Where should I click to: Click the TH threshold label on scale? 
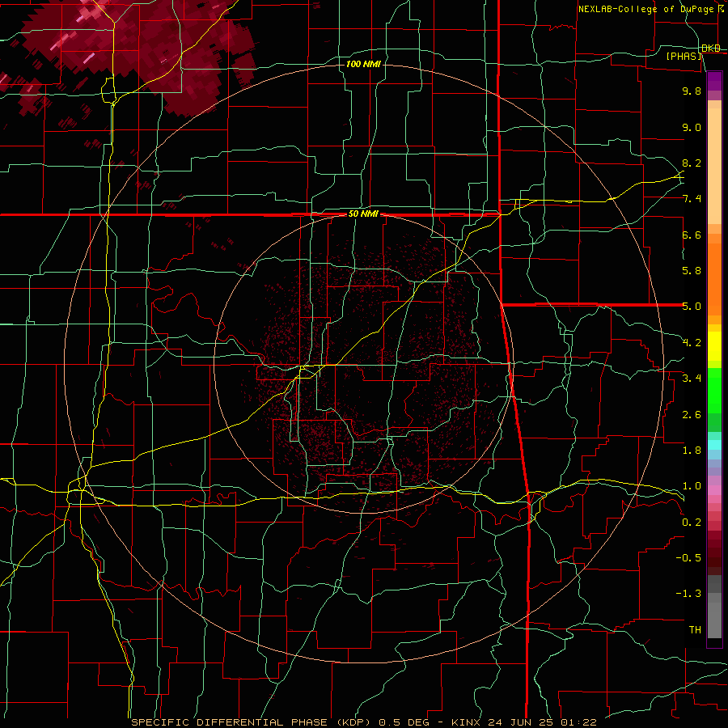tap(695, 630)
